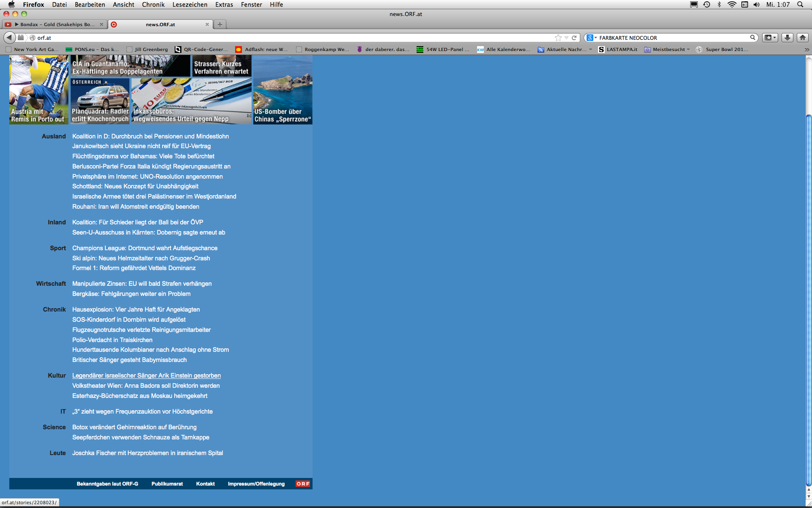The height and width of the screenshot is (508, 812).
Task: Open the Alle Kalenderwo... bookmark
Action: (x=503, y=50)
